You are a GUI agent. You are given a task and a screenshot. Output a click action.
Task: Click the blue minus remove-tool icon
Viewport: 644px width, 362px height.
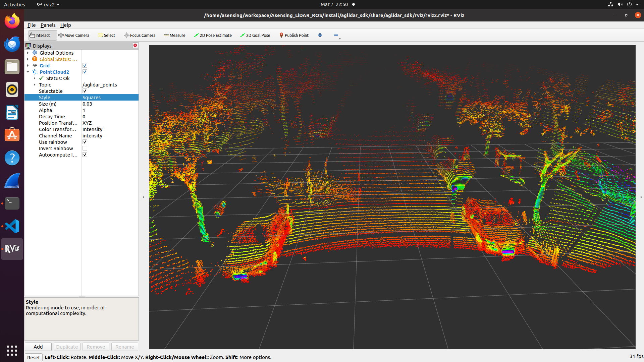coord(336,35)
